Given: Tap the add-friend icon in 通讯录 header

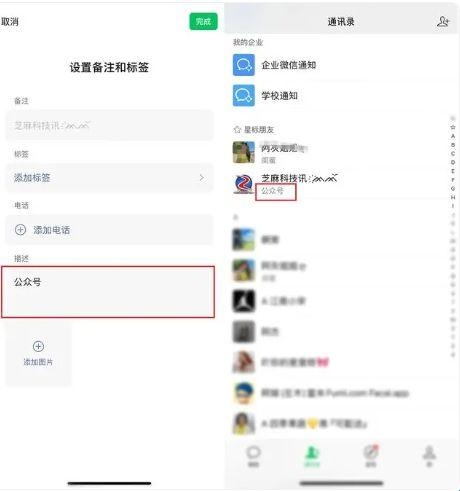Looking at the screenshot, I should (x=443, y=22).
